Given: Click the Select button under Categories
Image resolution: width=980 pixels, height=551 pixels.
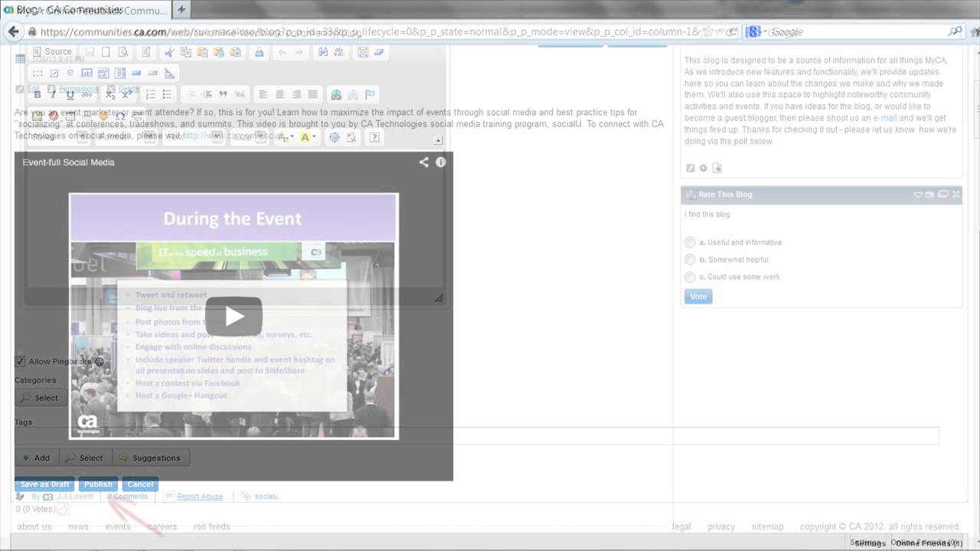Looking at the screenshot, I should pos(39,398).
